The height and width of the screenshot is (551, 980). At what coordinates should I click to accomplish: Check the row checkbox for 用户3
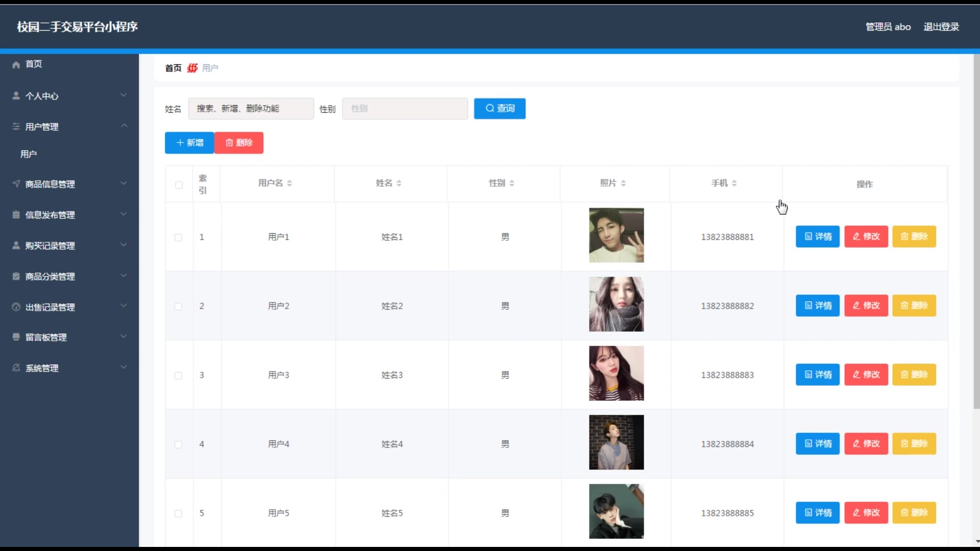pyautogui.click(x=178, y=375)
